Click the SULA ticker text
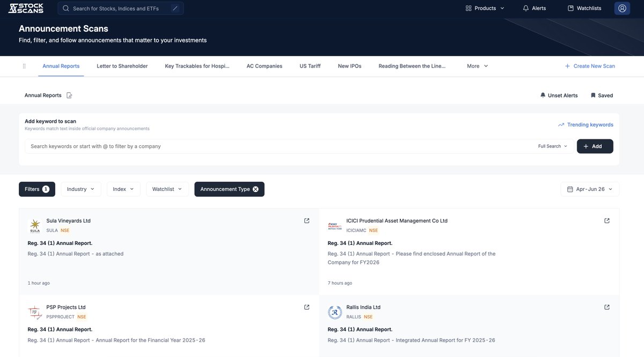The width and height of the screenshot is (644, 357). coord(52,230)
